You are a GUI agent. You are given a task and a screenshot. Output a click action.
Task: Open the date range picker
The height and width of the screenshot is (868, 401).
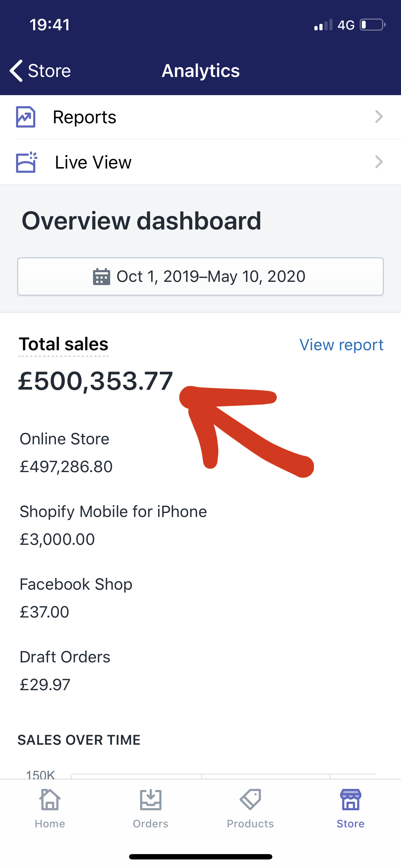tap(200, 277)
